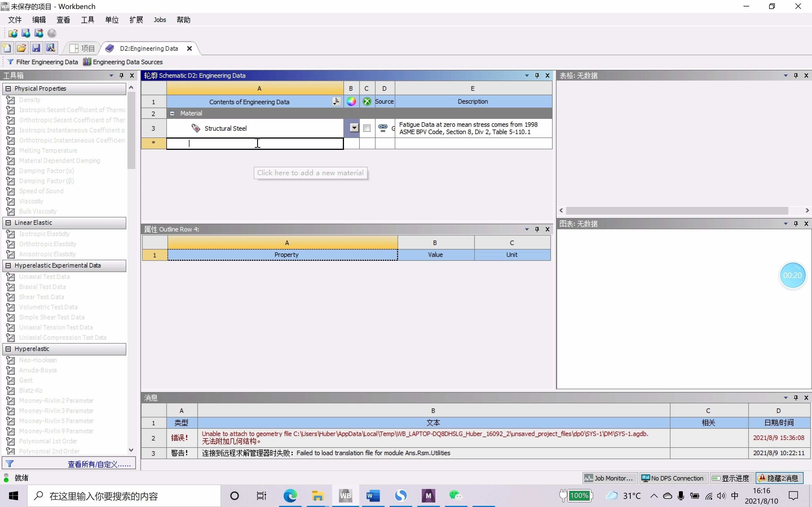Image resolution: width=812 pixels, height=507 pixels.
Task: Open the Job Monitor status bar button
Action: pyautogui.click(x=608, y=478)
